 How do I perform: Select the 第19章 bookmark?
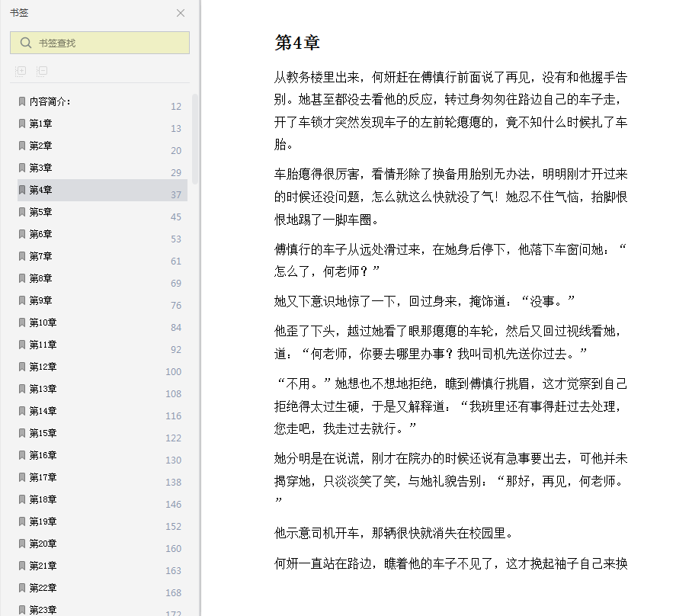[102, 522]
